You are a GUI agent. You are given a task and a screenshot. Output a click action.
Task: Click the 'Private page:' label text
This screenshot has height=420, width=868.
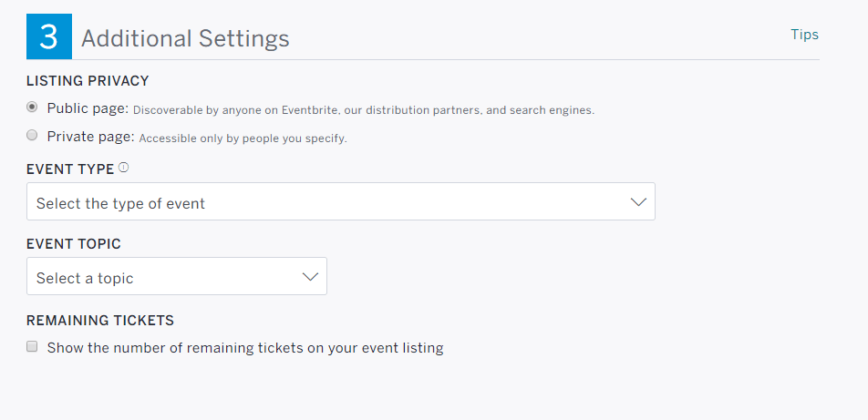point(90,137)
